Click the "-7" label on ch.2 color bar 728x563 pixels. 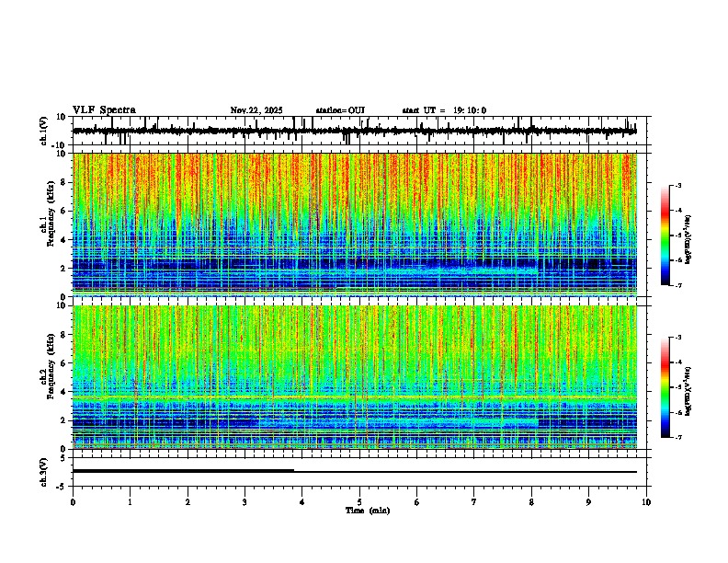pyautogui.click(x=677, y=437)
